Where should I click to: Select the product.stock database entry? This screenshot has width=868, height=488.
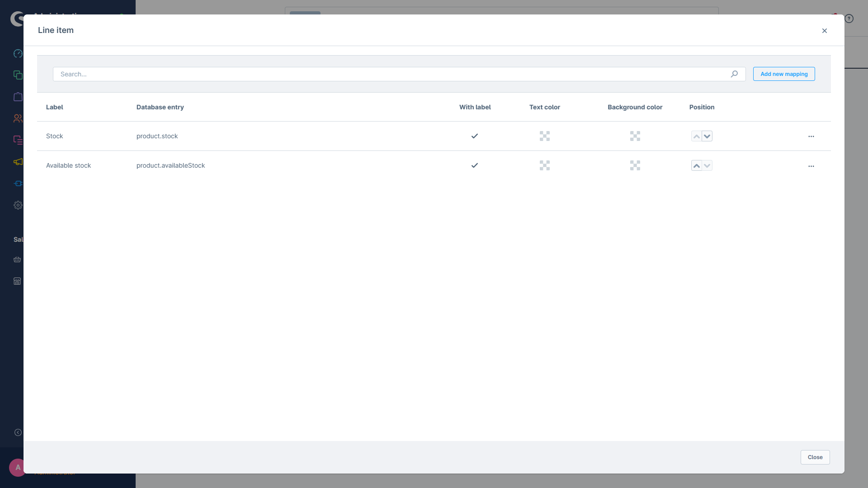coord(157,136)
